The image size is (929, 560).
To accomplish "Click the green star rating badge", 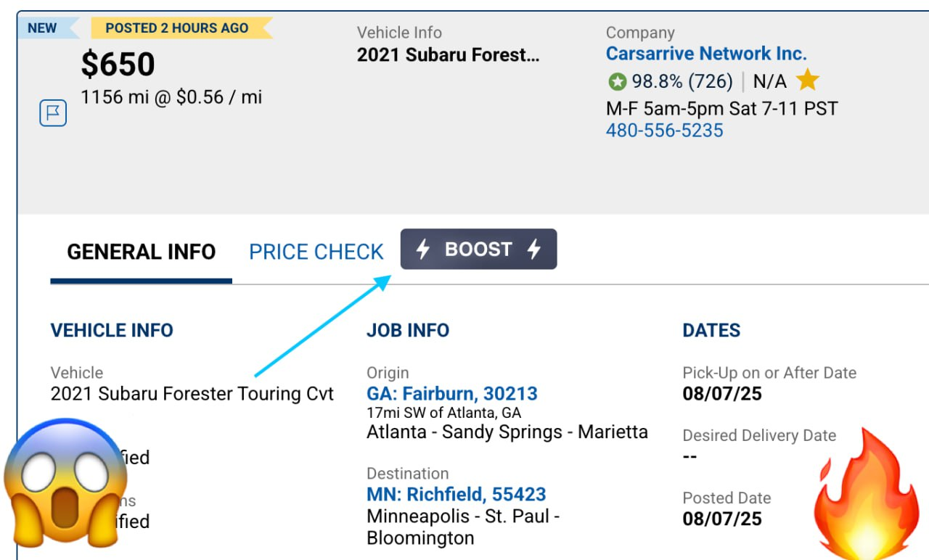I will pos(617,81).
